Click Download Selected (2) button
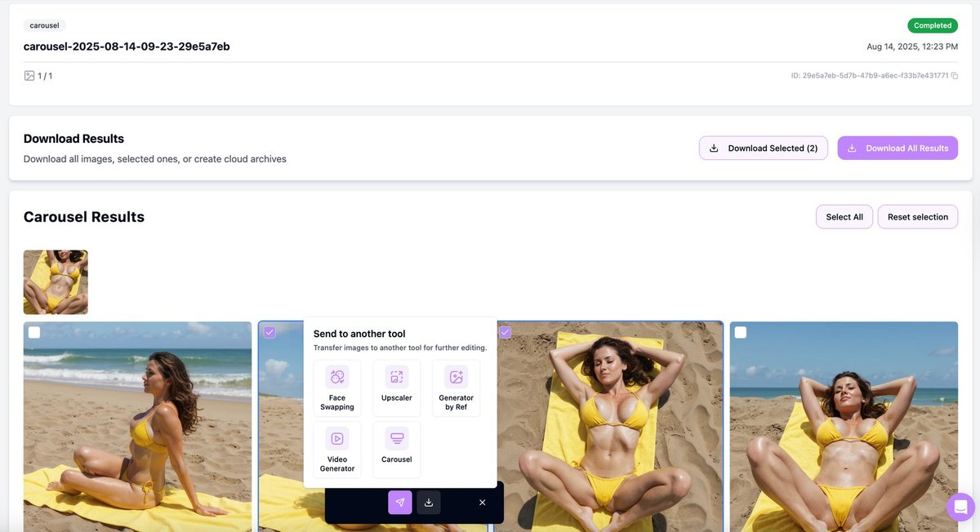Screen dimensions: 980x532 click(764, 148)
